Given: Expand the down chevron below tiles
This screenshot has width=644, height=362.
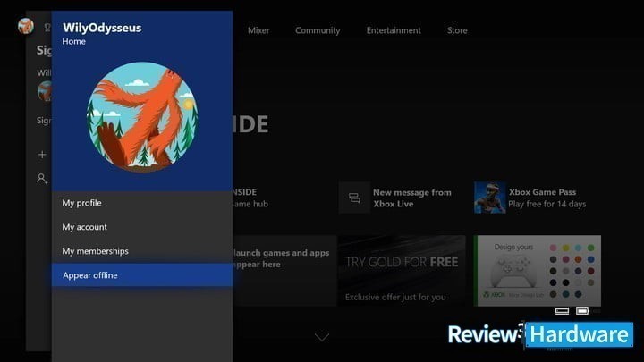Looking at the screenshot, I should (x=322, y=337).
